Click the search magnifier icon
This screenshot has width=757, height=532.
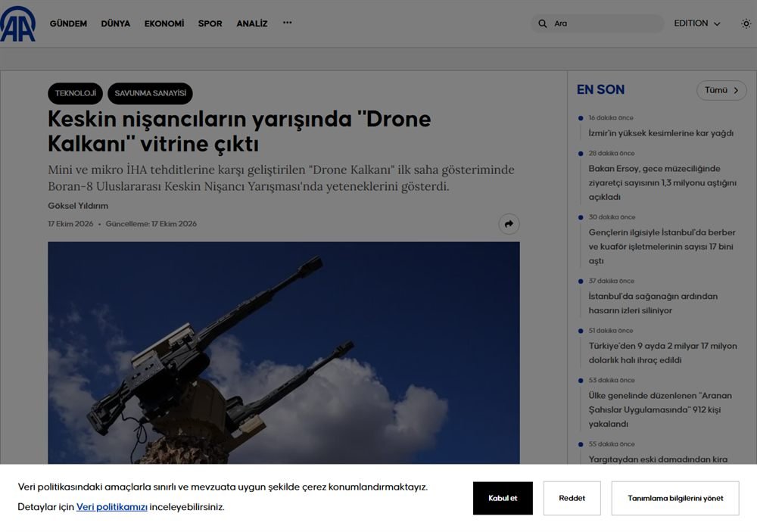tap(543, 23)
